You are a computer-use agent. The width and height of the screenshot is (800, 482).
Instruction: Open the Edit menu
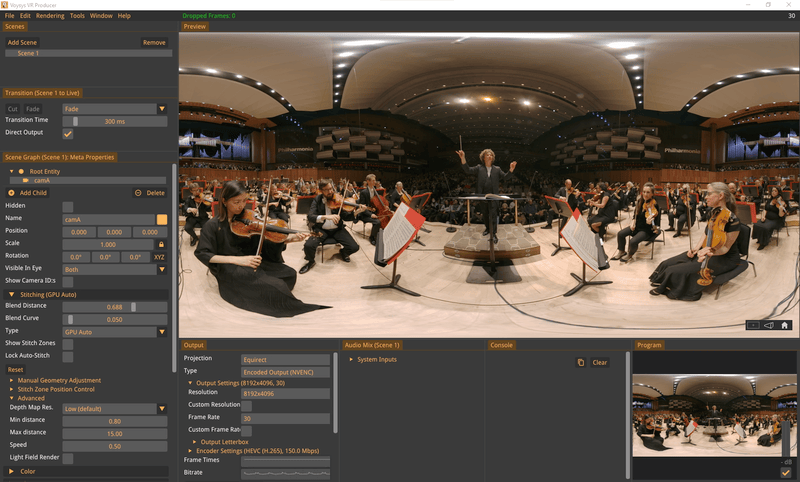(25, 16)
